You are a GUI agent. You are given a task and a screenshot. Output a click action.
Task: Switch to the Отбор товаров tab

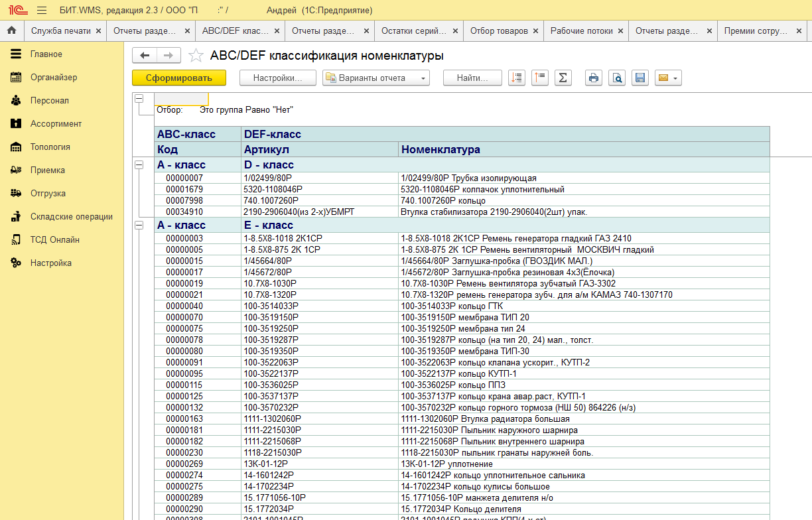pos(499,31)
